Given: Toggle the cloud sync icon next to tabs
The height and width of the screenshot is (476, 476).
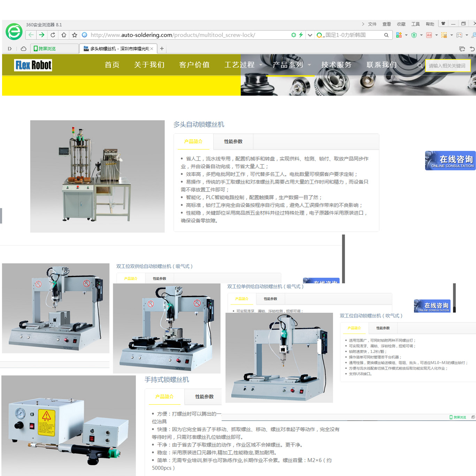Looking at the screenshot, I should [x=23, y=49].
